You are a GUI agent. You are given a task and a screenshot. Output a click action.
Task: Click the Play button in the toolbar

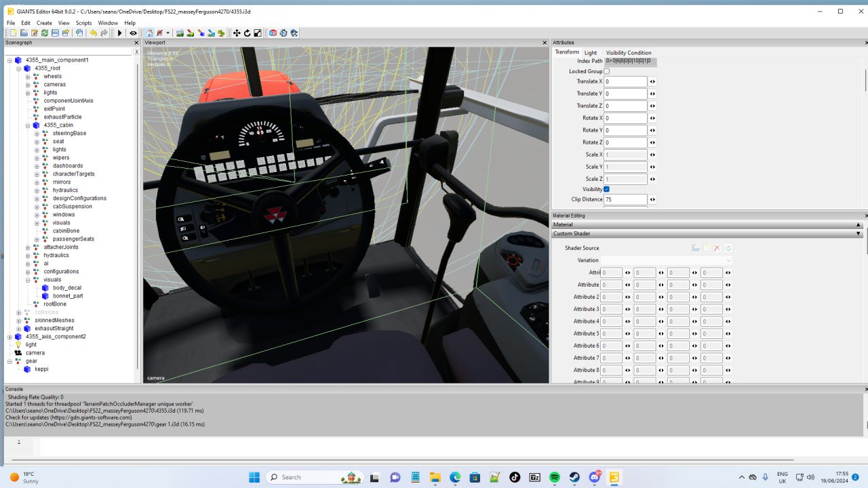[x=120, y=33]
